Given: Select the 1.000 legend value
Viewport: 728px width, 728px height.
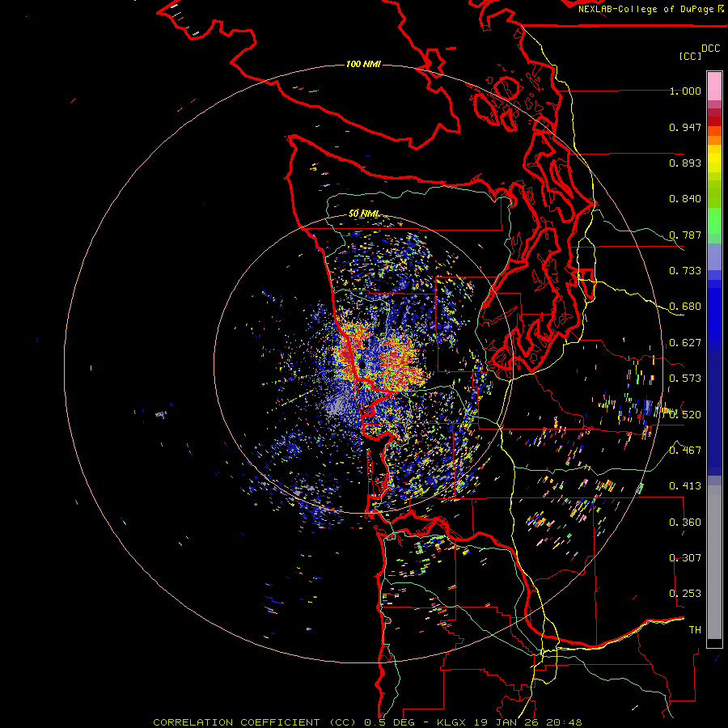Looking at the screenshot, I should pos(685,91).
